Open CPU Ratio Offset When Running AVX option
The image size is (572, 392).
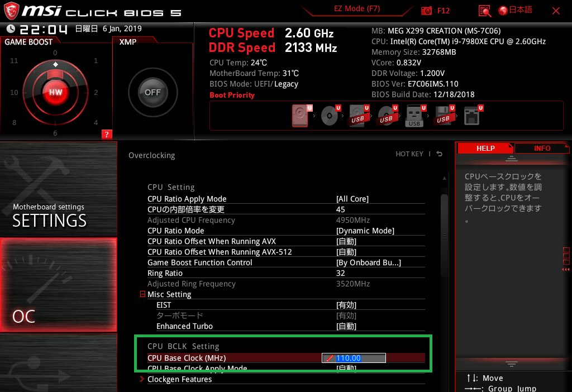(286, 241)
